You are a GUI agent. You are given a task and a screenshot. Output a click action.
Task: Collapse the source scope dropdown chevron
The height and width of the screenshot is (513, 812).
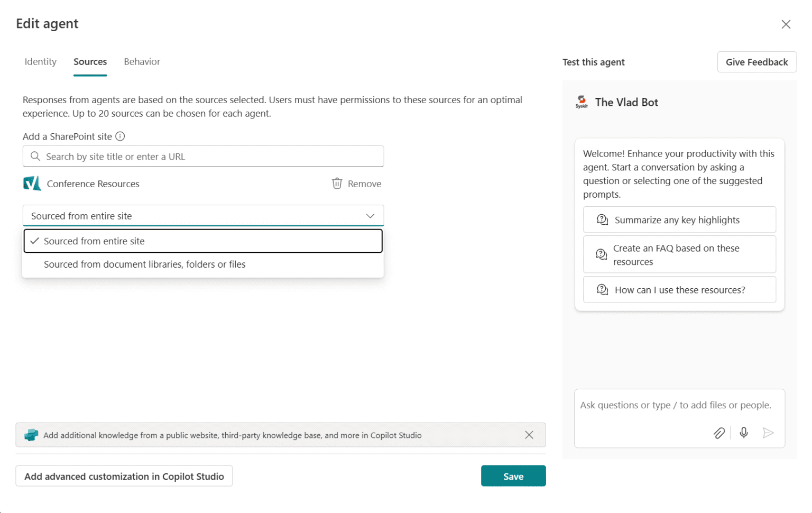coord(370,216)
